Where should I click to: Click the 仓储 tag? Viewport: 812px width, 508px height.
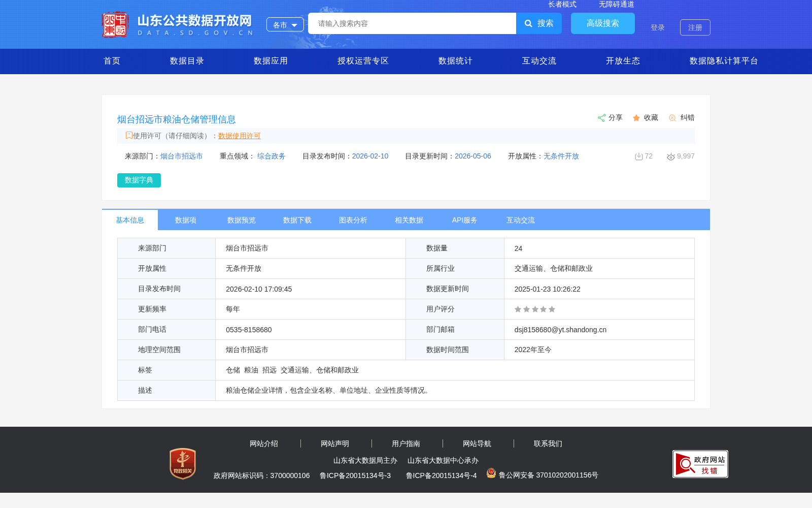[233, 370]
